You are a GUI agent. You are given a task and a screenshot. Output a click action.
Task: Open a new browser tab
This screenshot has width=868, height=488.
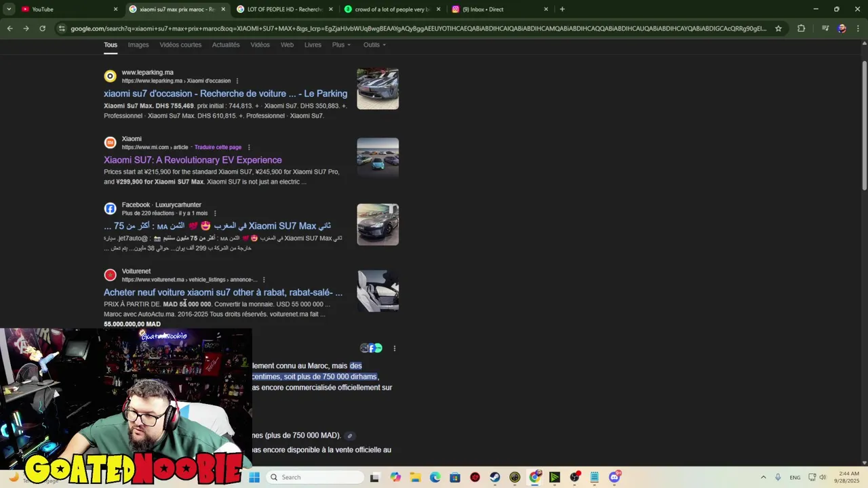tap(562, 9)
